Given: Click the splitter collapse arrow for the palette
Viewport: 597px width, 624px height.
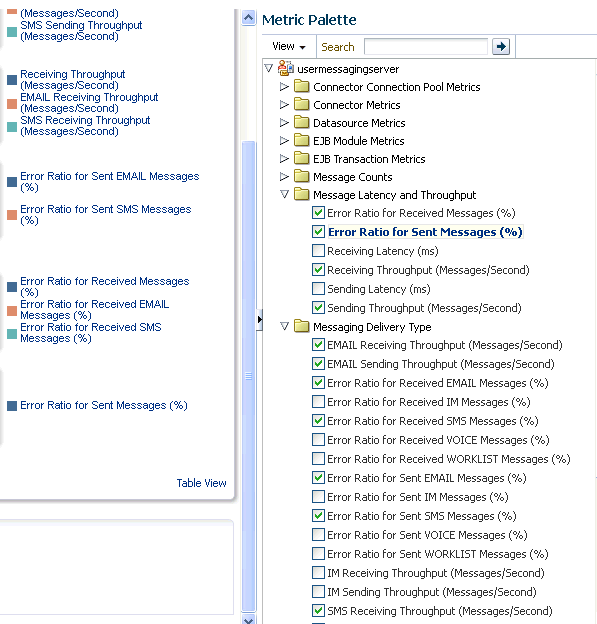Looking at the screenshot, I should (259, 320).
